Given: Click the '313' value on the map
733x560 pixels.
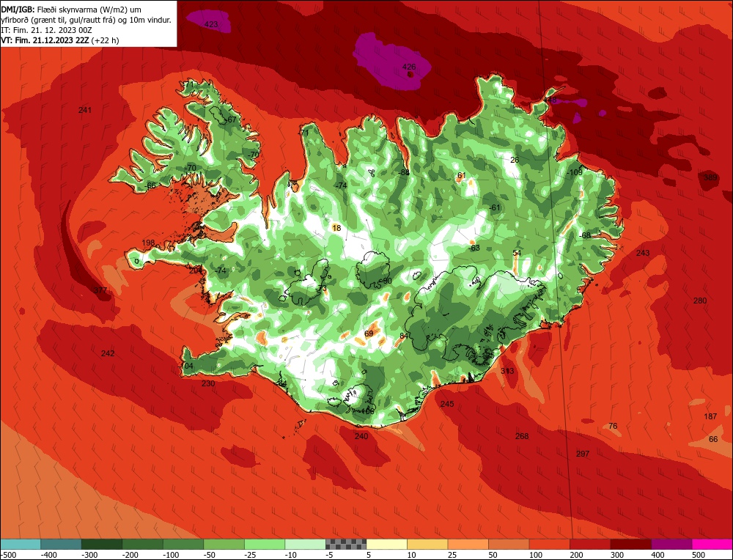Looking at the screenshot, I should (507, 371).
